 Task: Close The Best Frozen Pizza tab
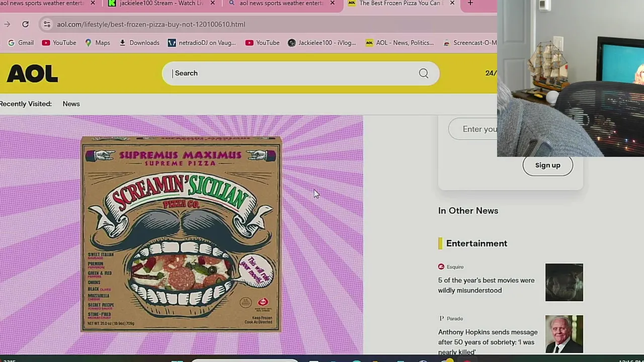click(452, 3)
